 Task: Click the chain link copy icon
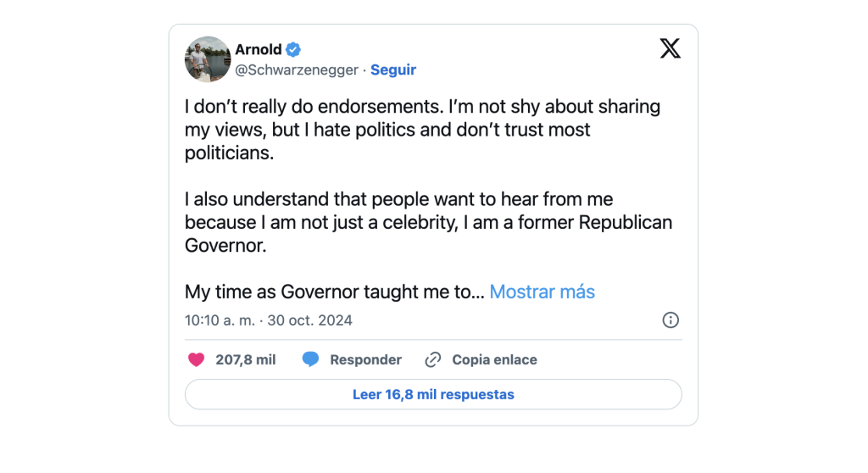pos(433,360)
